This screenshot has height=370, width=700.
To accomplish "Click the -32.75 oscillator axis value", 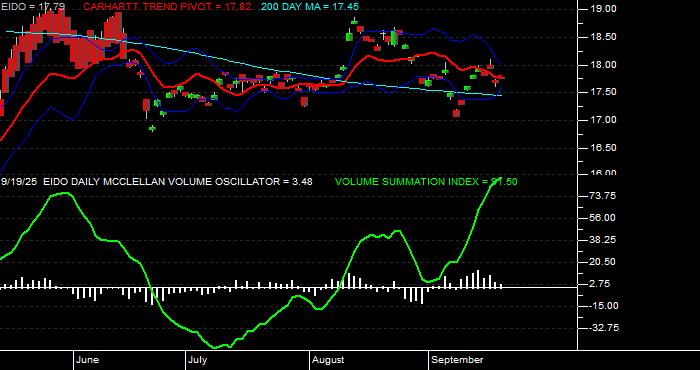I will tap(603, 328).
